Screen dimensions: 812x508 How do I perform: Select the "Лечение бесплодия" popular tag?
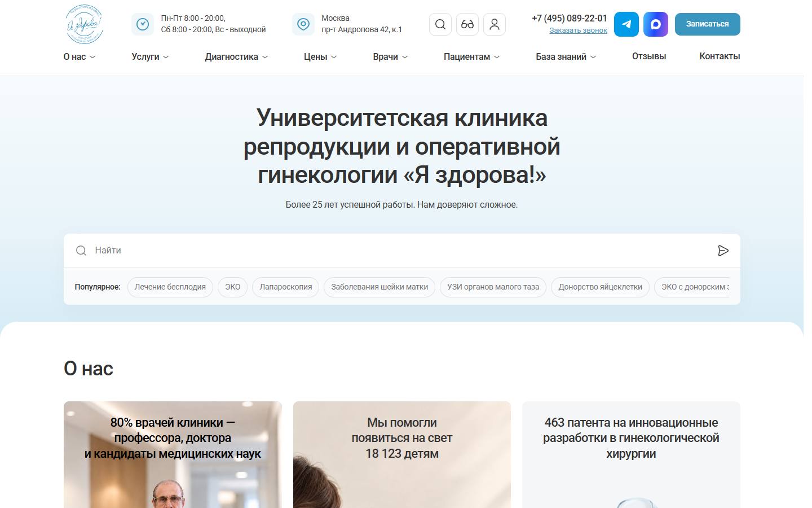coord(170,287)
